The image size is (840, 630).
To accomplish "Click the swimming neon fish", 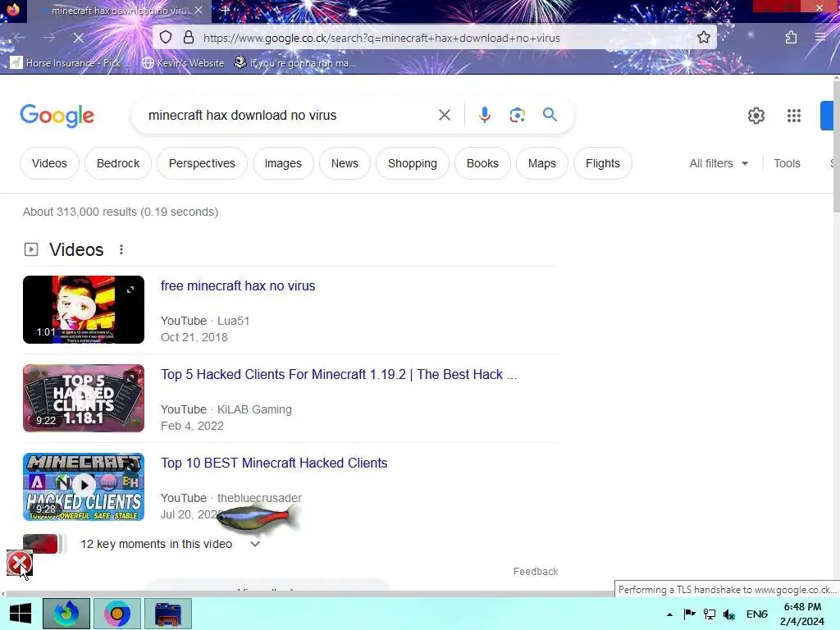I will point(257,518).
